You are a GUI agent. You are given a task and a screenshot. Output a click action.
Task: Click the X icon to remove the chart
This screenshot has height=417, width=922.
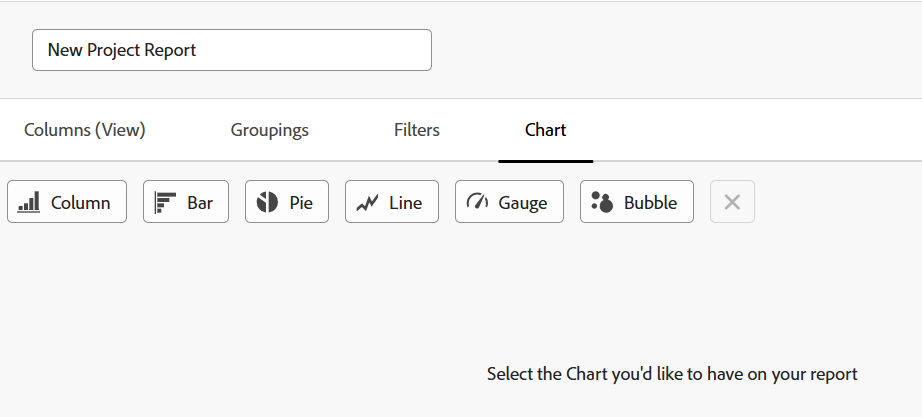(732, 202)
